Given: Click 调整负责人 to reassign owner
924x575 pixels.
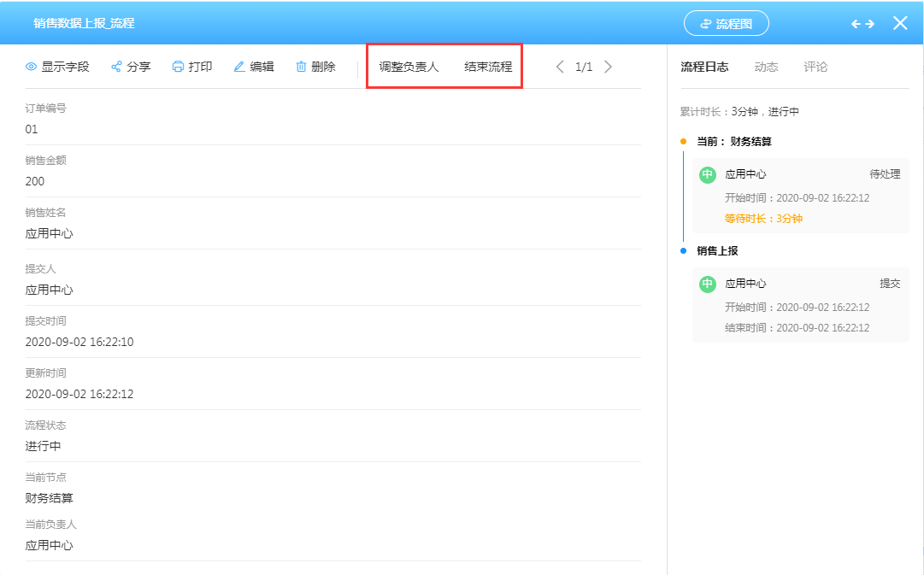Looking at the screenshot, I should point(409,67).
